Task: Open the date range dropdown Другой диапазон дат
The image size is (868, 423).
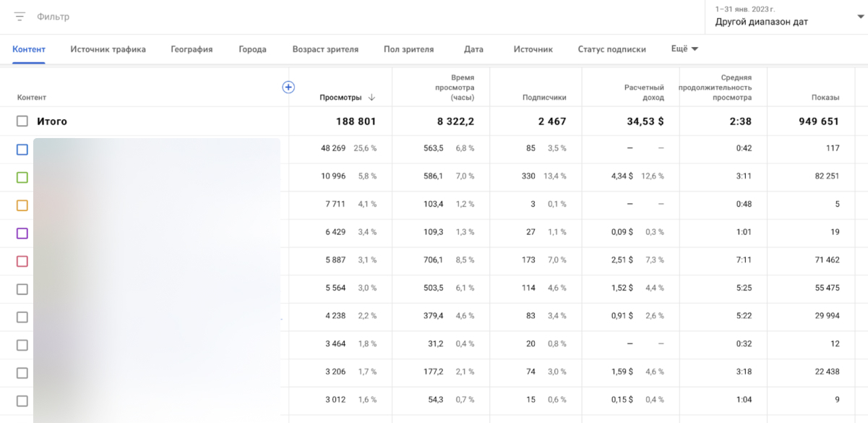Action: pyautogui.click(x=786, y=17)
